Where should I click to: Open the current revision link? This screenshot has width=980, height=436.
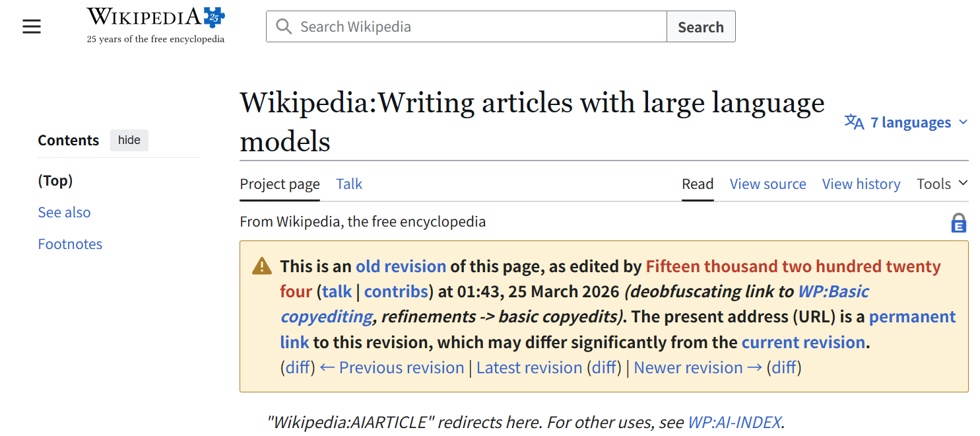pos(802,342)
